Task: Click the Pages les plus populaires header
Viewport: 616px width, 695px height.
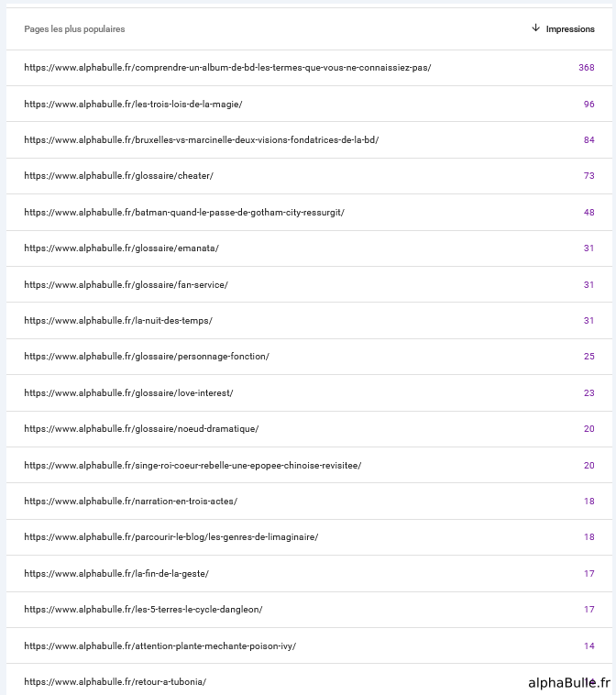Action: click(x=74, y=29)
